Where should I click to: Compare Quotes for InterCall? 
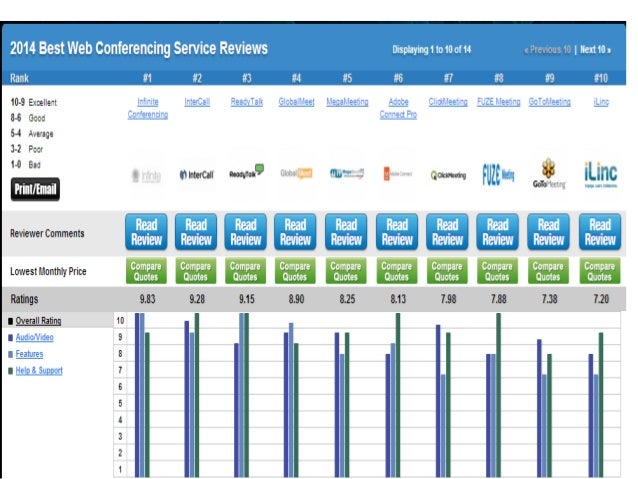(196, 271)
